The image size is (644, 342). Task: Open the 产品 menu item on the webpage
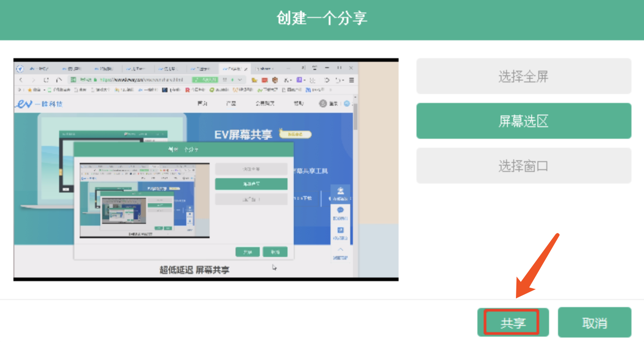231,103
